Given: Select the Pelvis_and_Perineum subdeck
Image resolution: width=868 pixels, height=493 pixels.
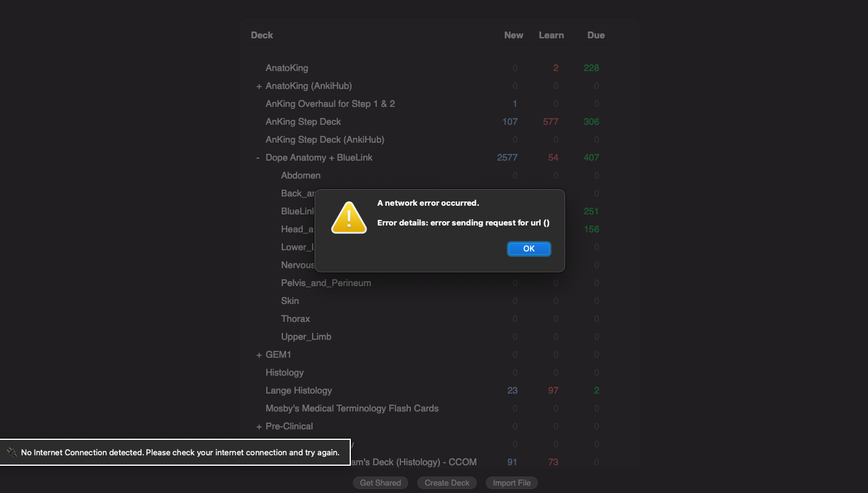Looking at the screenshot, I should (x=326, y=283).
